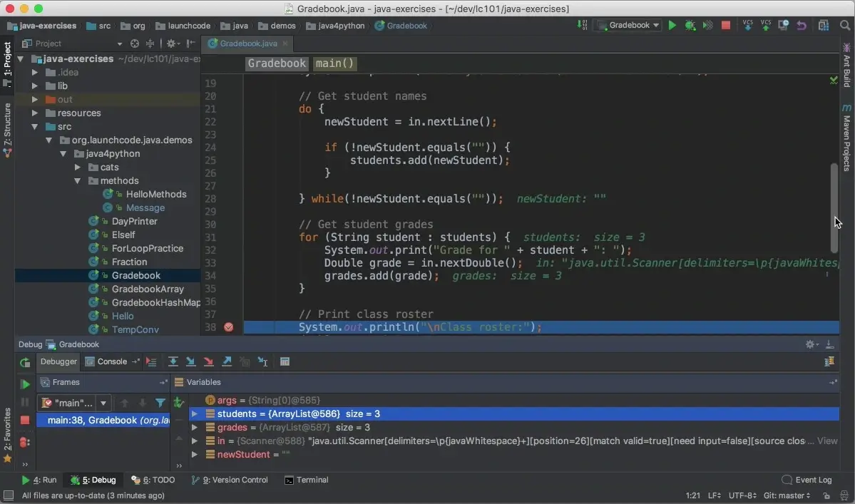The image size is (855, 504).
Task: Click the Step Over icon in the debugger toolbar
Action: [x=173, y=361]
